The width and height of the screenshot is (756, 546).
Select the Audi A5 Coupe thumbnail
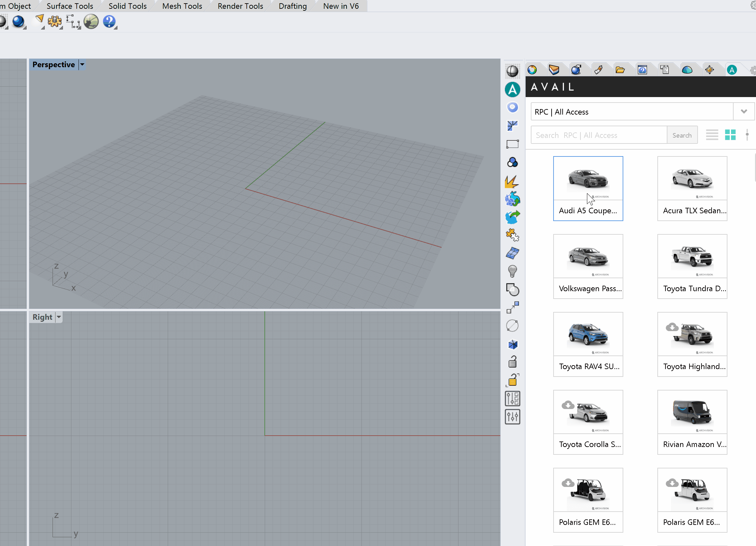click(x=588, y=179)
